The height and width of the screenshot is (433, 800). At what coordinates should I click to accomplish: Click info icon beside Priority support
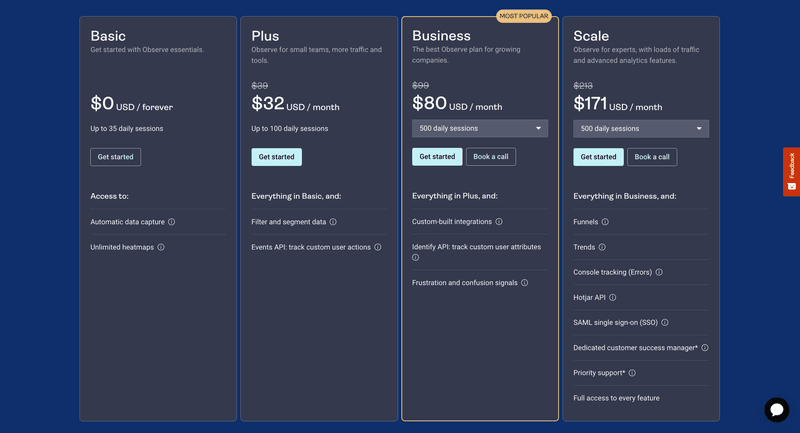click(632, 373)
